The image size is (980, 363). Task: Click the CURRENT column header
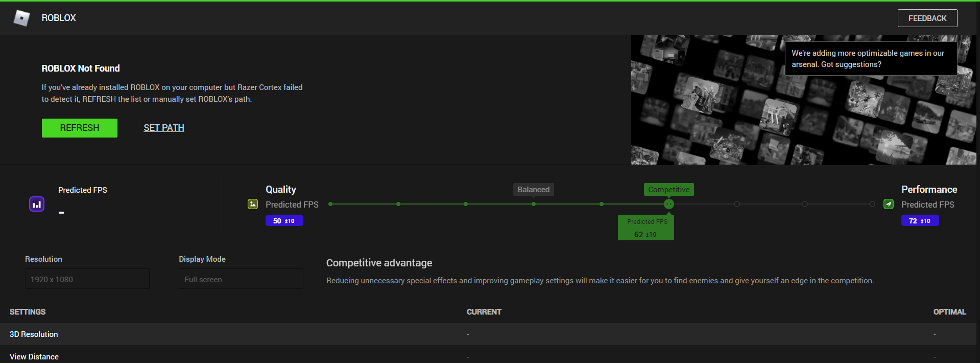click(x=484, y=312)
